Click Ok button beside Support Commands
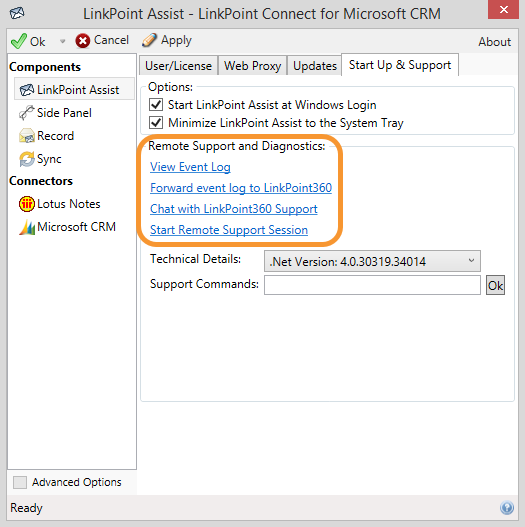 tap(495, 285)
